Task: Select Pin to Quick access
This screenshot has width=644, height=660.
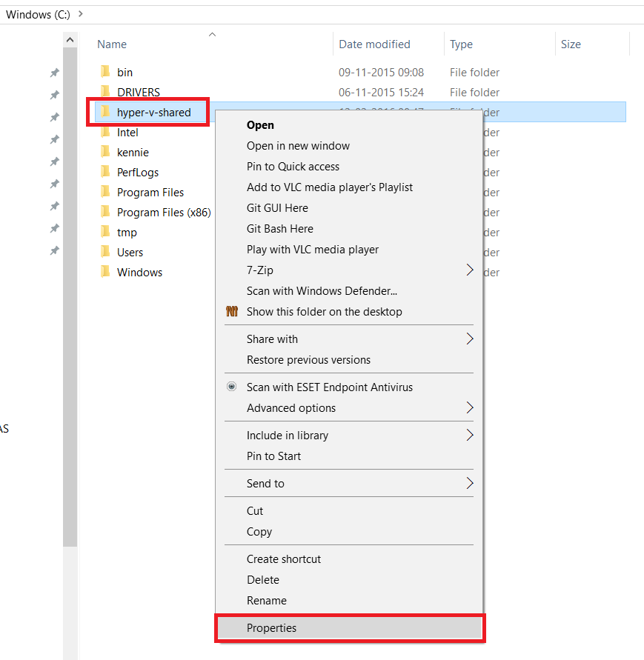Action: click(293, 167)
